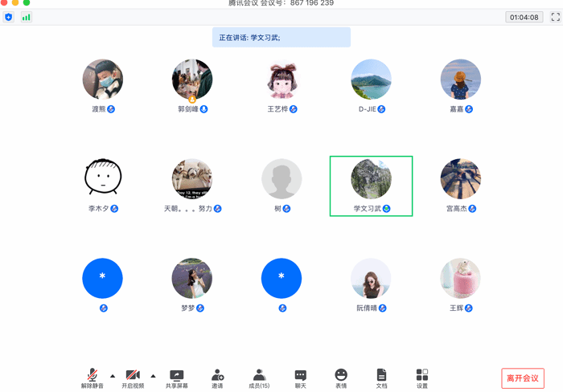
Task: Click the meeting timer 01:04:08
Action: point(524,17)
